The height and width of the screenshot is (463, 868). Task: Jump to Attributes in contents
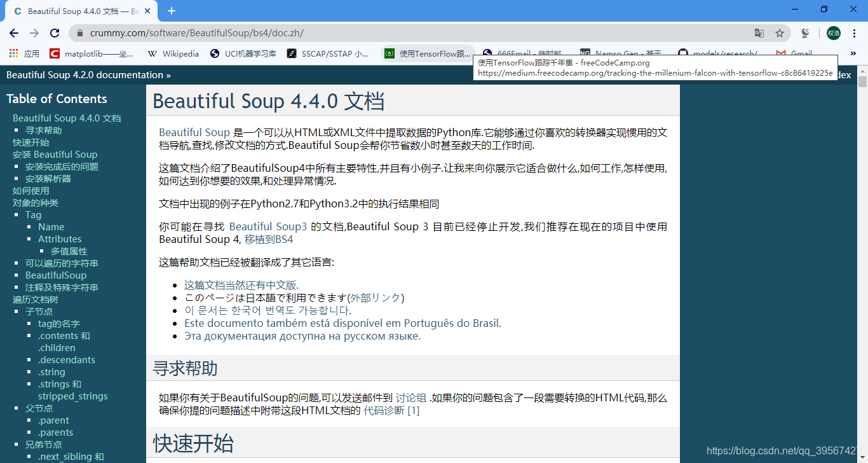(60, 239)
